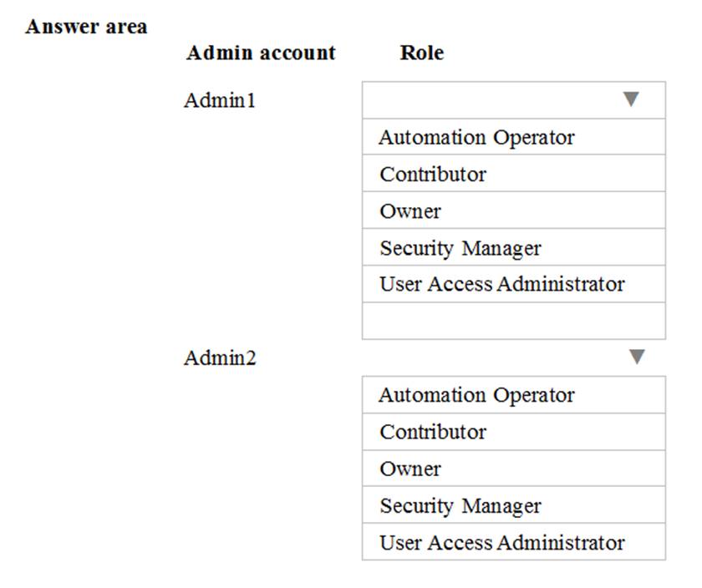Select Automation Operator for Admin1

pos(476,137)
